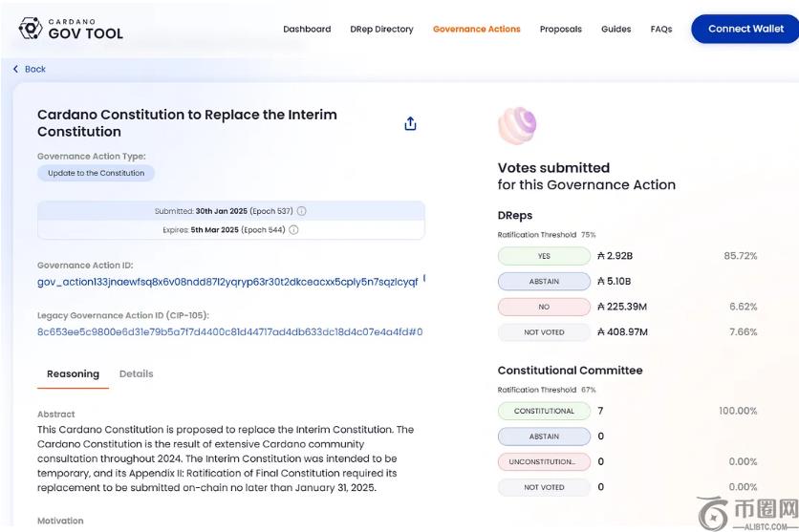
Task: Open the FAQs page
Action: point(660,29)
